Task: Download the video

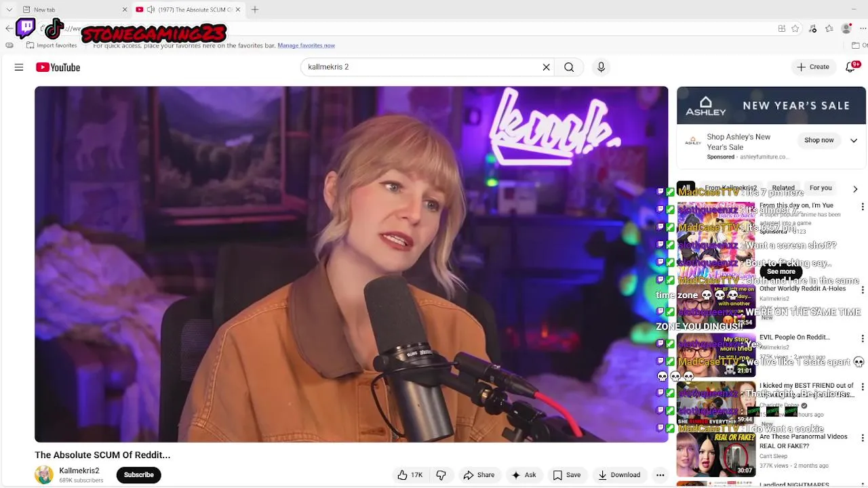Action: coord(618,475)
